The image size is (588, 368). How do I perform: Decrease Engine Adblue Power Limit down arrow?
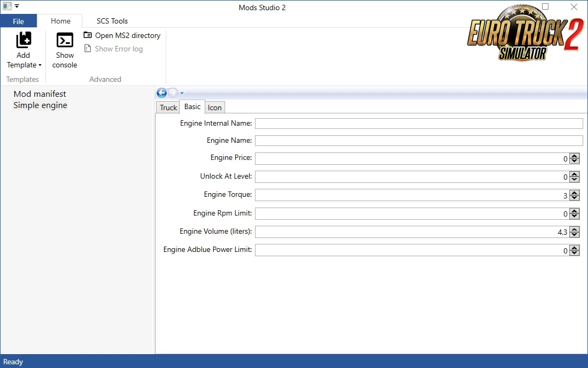pos(574,253)
